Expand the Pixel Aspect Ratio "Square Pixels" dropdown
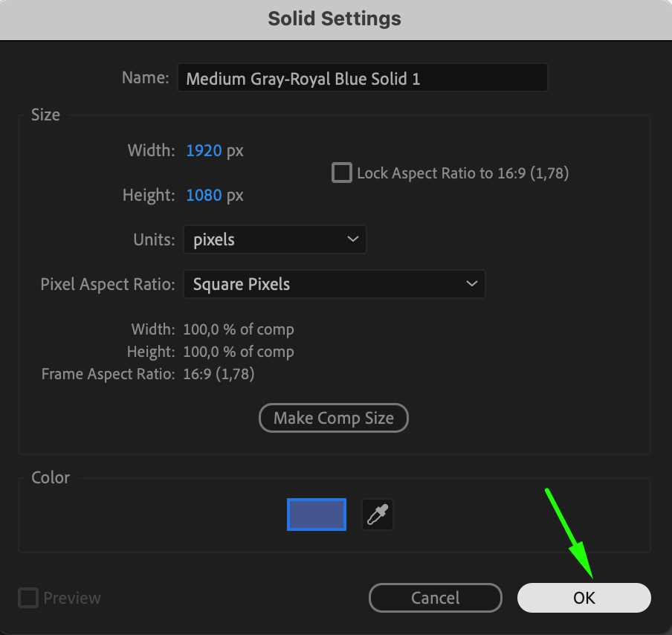The width and height of the screenshot is (672, 635). pyautogui.click(x=334, y=284)
